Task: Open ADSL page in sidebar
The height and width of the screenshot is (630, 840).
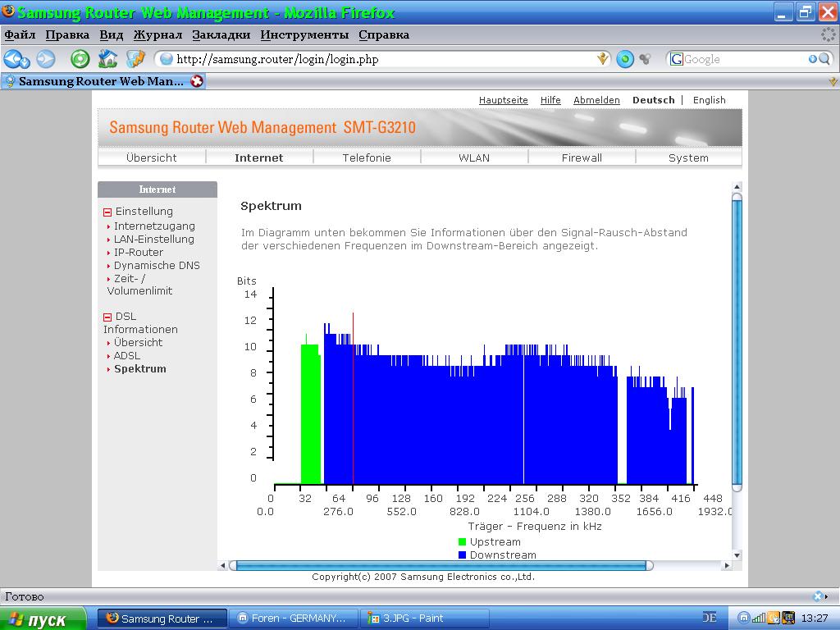Action: click(x=127, y=355)
